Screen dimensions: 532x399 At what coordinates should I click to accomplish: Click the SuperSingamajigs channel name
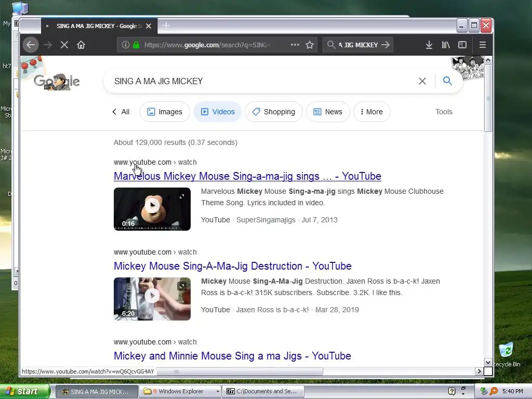265,220
